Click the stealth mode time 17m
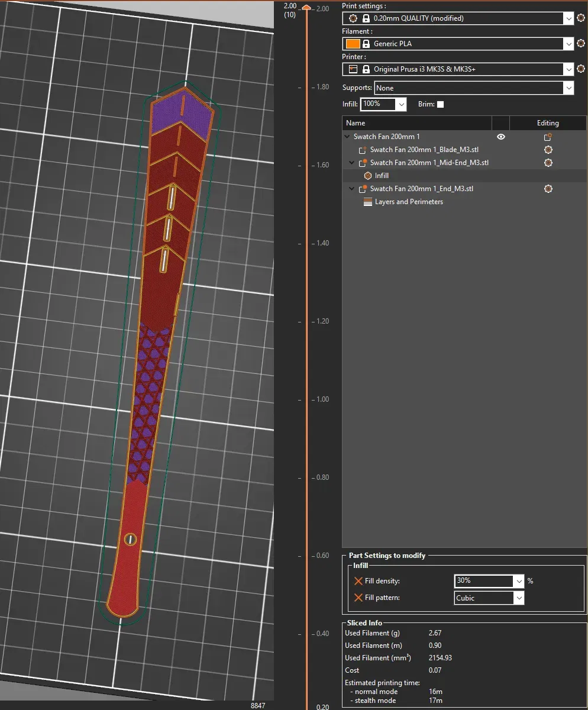Viewport: 588px width, 710px height. [435, 701]
